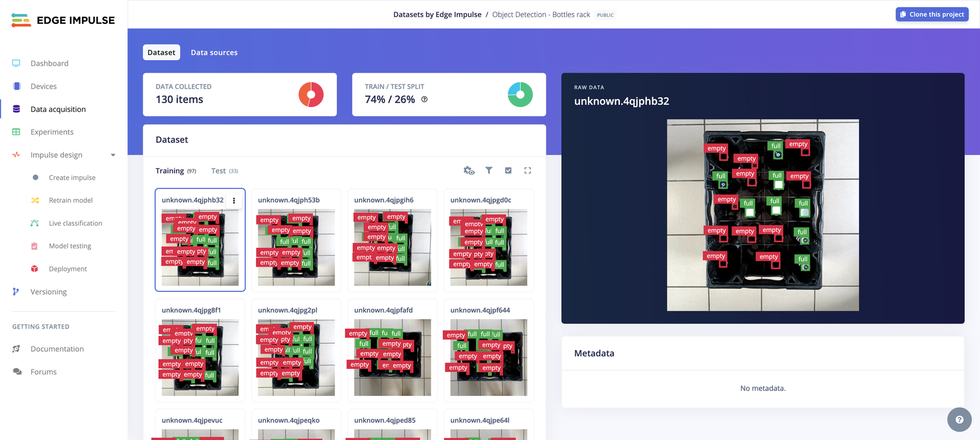Click the Impulse design pulse icon

tap(17, 155)
